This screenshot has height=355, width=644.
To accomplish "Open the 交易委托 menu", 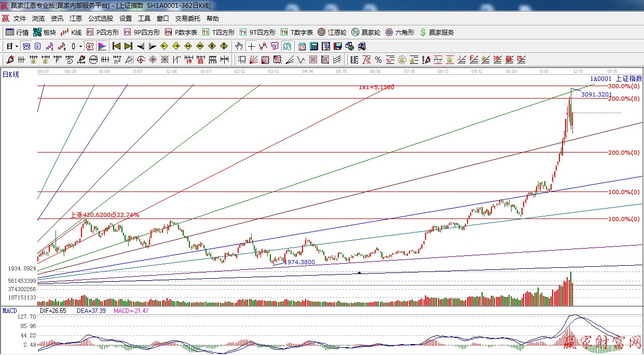I will point(187,18).
